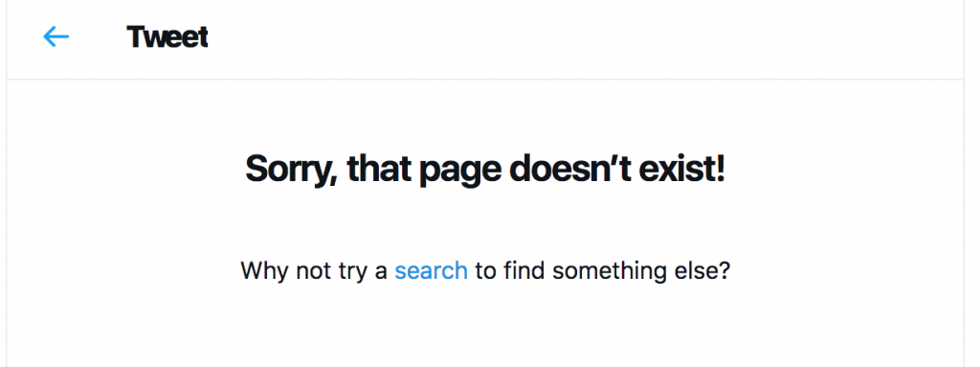This screenshot has height=367, width=980.
Task: Click the "Sorry, that page doesn't exist!" heading
Action: point(485,169)
